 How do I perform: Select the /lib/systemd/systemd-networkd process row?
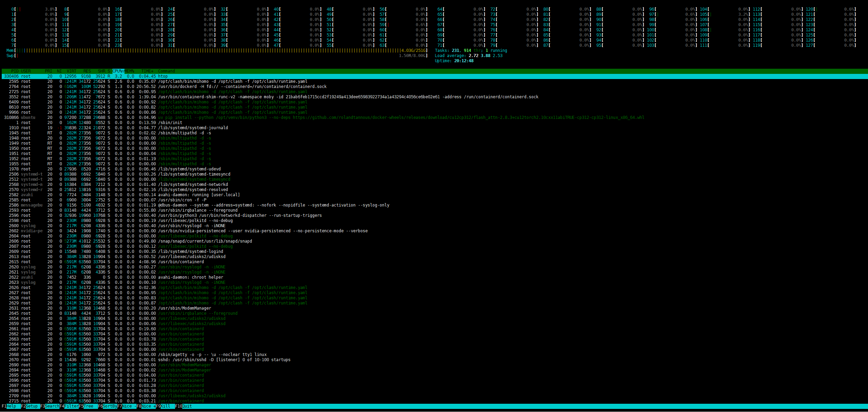[434, 185]
